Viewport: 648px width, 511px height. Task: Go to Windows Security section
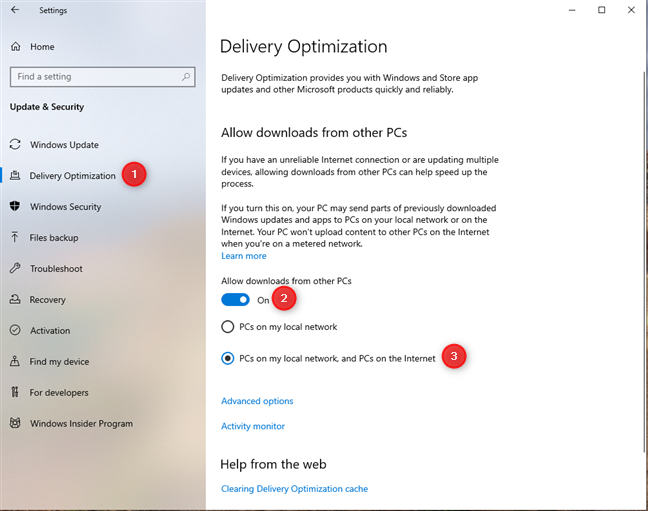click(x=65, y=207)
